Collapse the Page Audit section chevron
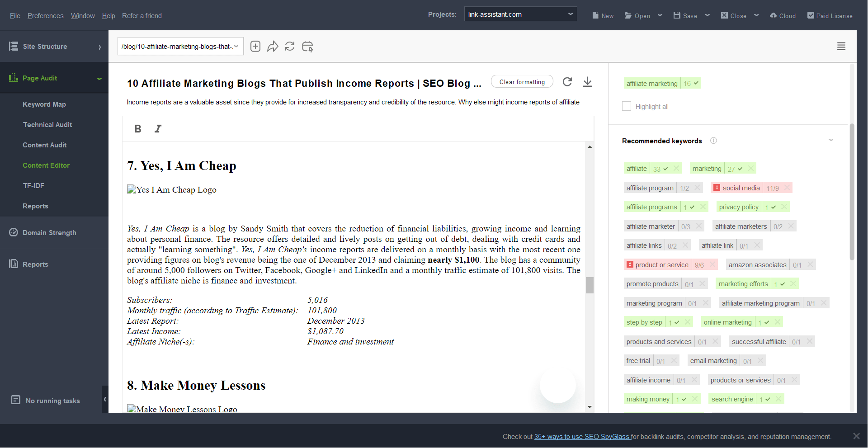868x448 pixels. (99, 79)
